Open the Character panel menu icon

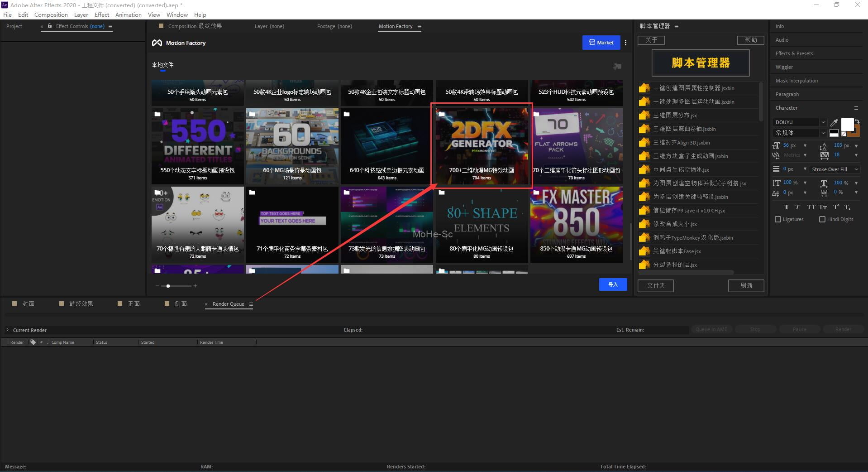856,108
